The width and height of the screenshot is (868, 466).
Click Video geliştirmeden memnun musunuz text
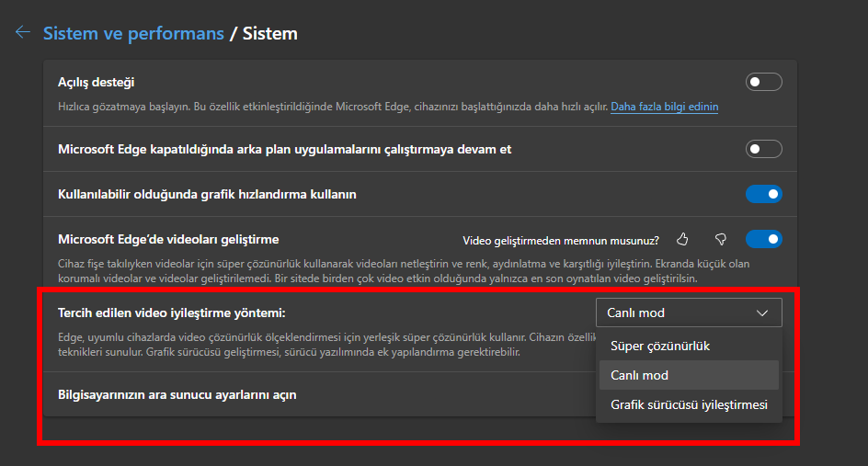tap(561, 241)
